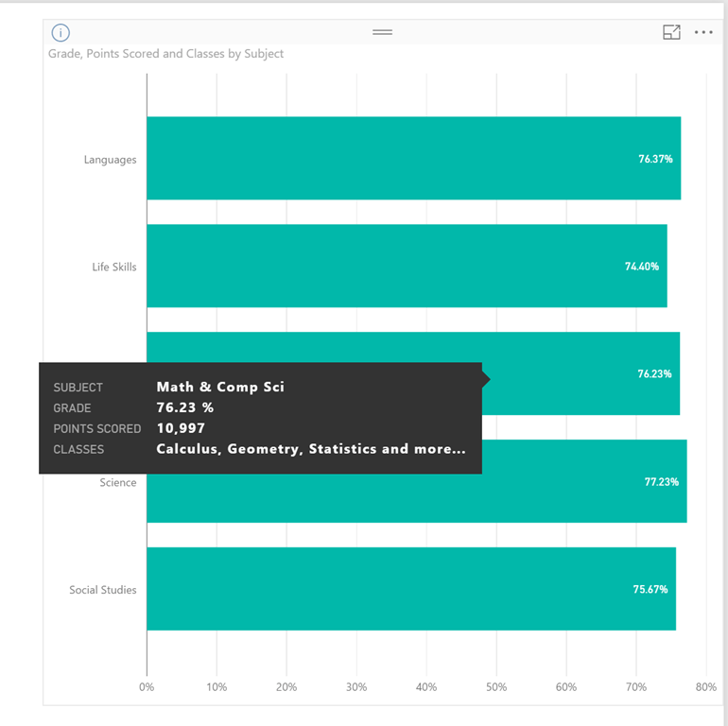The height and width of the screenshot is (726, 728).
Task: Grab the visual header drag handle
Action: [382, 32]
